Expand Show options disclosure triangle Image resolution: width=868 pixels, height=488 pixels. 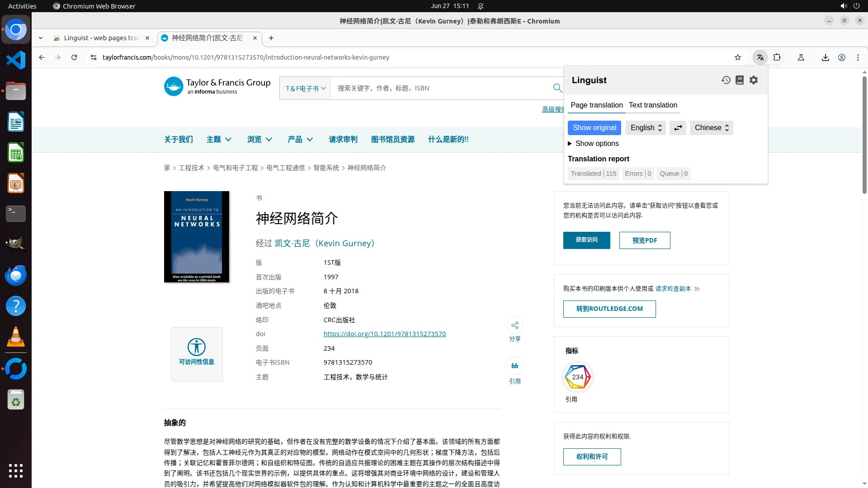click(570, 144)
